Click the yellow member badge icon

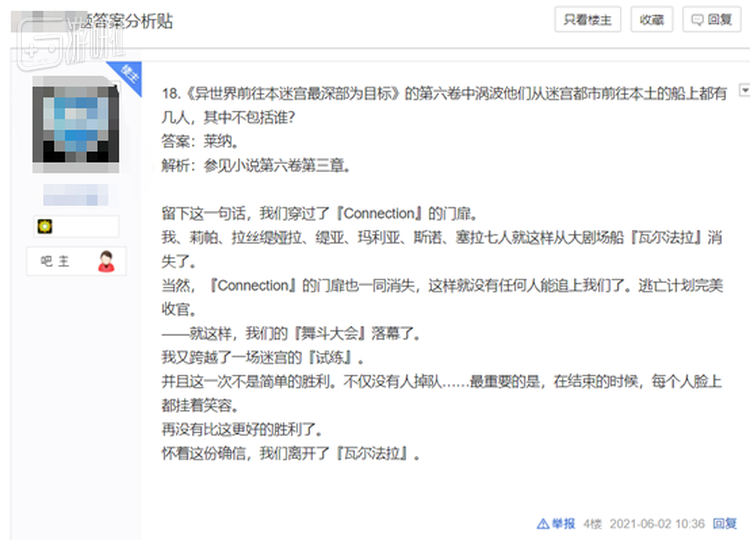[45, 226]
